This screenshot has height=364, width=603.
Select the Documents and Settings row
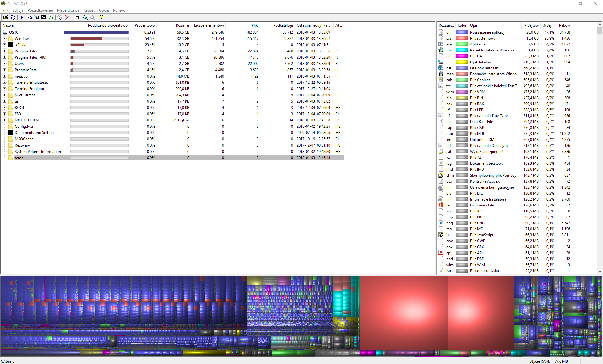172,133
